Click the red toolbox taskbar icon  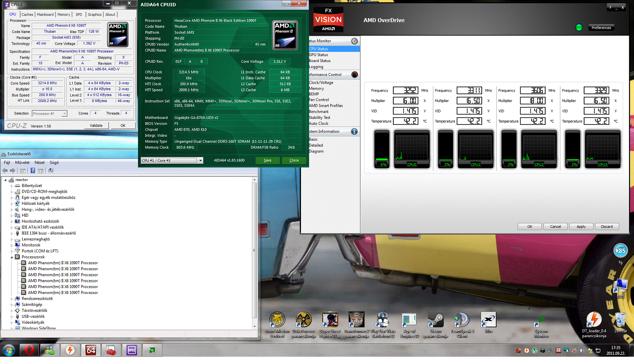tap(111, 350)
